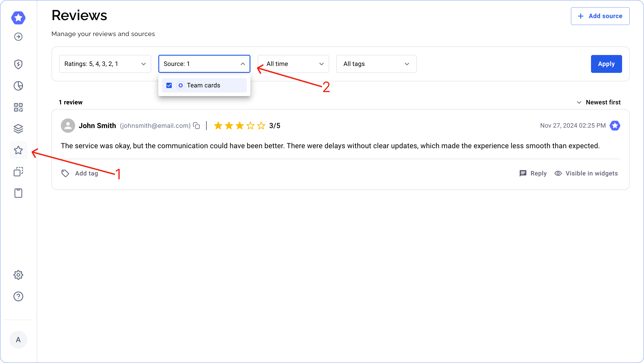The image size is (644, 363).
Task: Open the All tags dropdown
Action: coord(376,64)
